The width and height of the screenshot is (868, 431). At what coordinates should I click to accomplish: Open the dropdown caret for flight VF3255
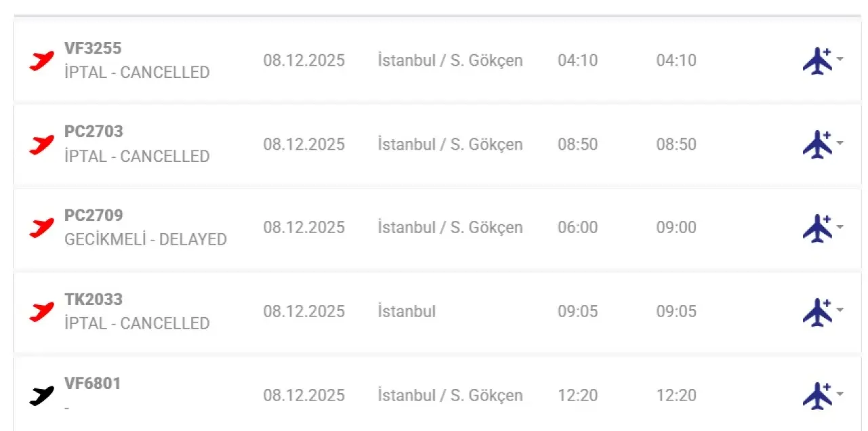[x=840, y=59]
